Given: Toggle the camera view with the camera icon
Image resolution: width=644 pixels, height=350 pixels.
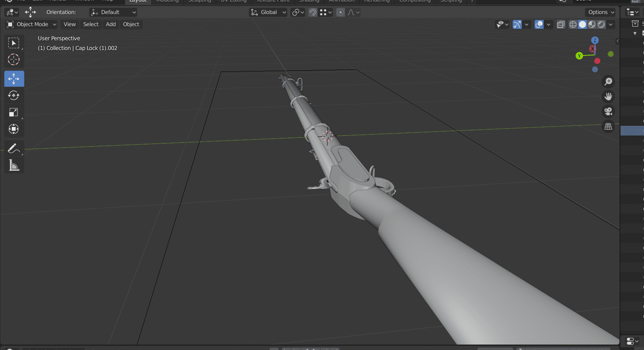Looking at the screenshot, I should click(x=608, y=112).
